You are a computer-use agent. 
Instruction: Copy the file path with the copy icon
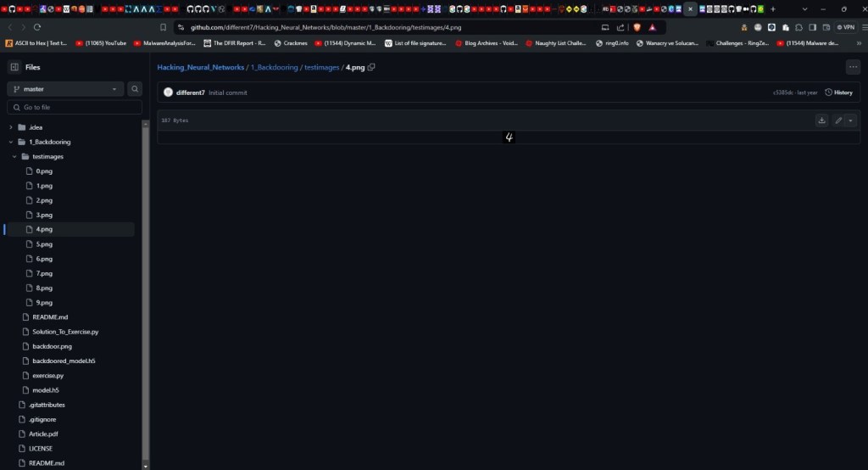coord(371,67)
